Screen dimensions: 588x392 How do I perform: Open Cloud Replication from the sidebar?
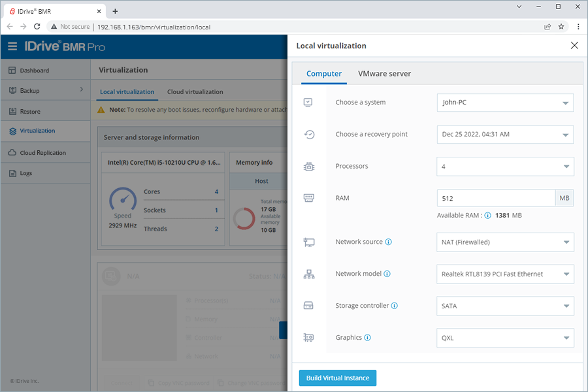click(x=45, y=153)
